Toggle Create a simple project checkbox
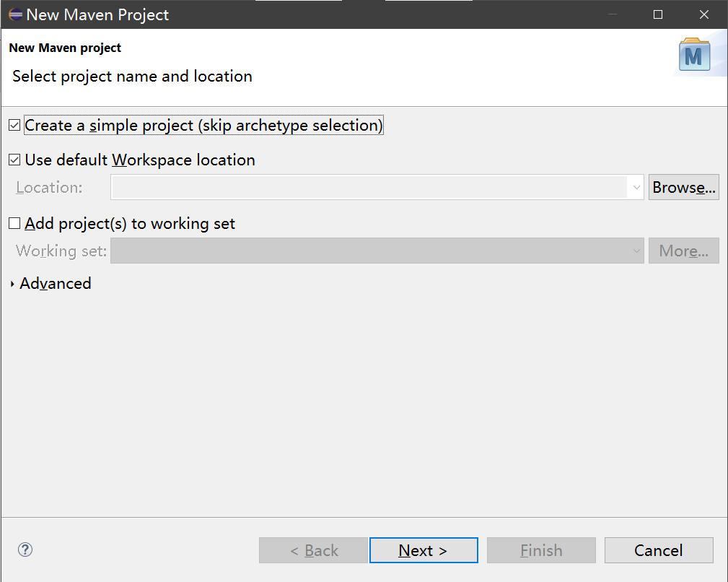The height and width of the screenshot is (582, 728). tap(14, 126)
